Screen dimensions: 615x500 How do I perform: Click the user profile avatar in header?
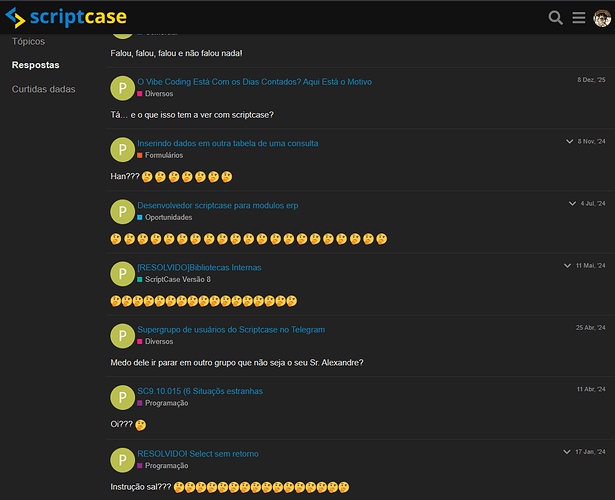click(x=601, y=17)
